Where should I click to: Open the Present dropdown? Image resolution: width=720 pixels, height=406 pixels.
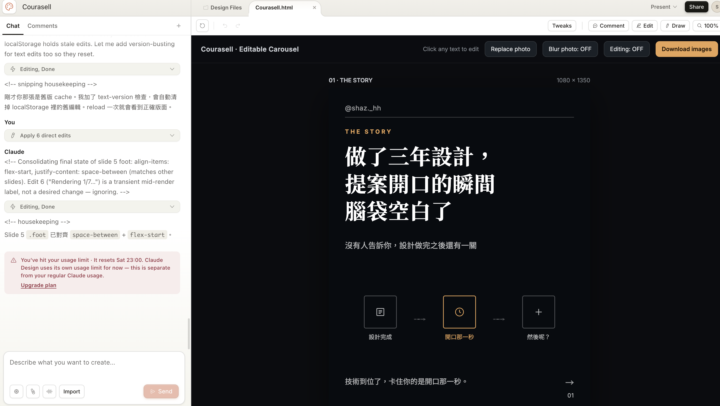[664, 7]
